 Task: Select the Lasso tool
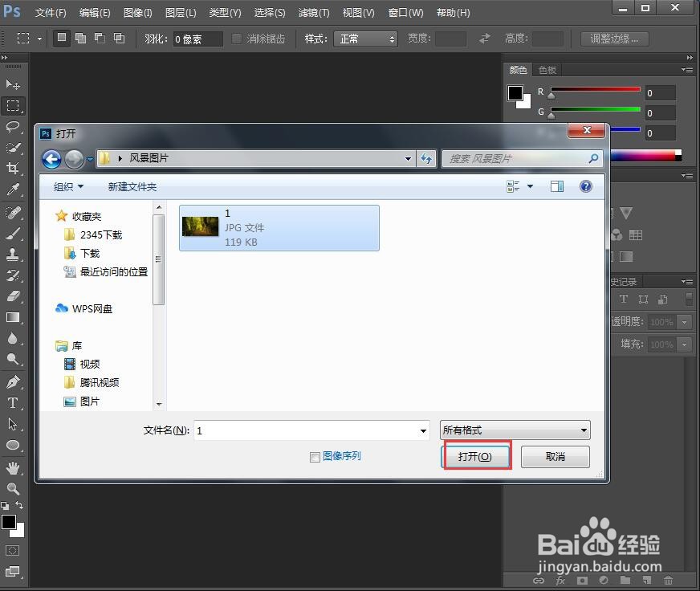pyautogui.click(x=13, y=127)
